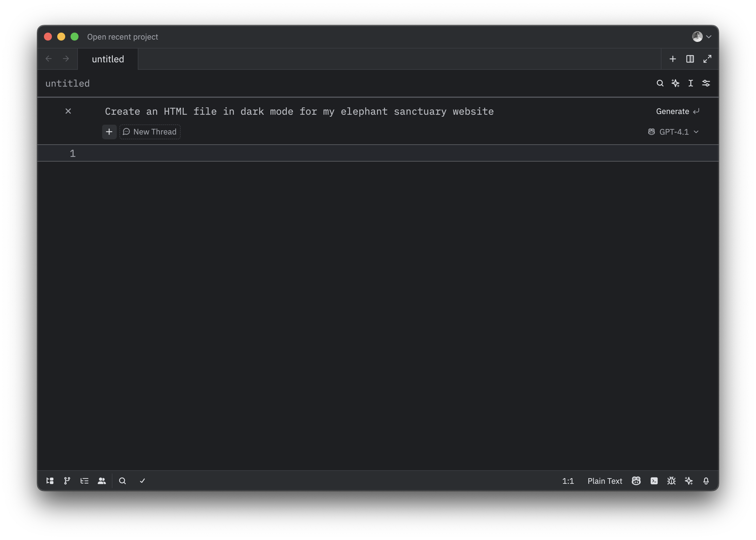Click line 1 in the editor
The height and width of the screenshot is (540, 756).
(x=378, y=153)
